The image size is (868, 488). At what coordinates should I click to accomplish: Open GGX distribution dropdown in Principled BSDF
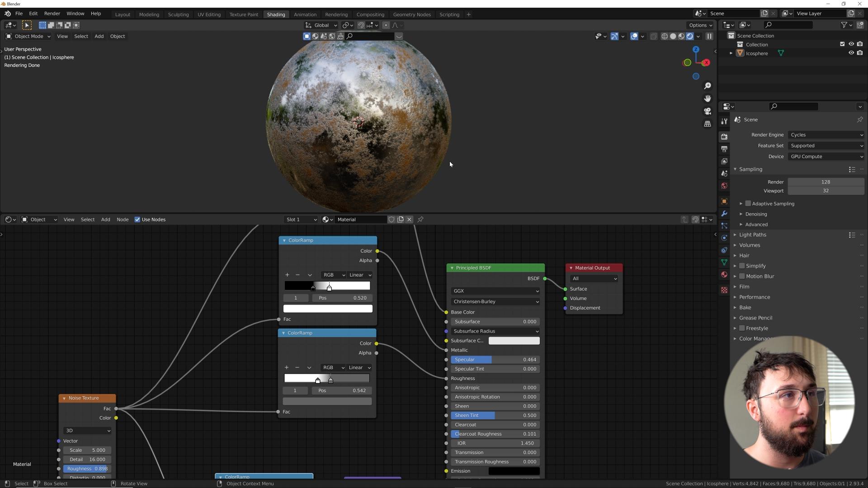point(495,291)
